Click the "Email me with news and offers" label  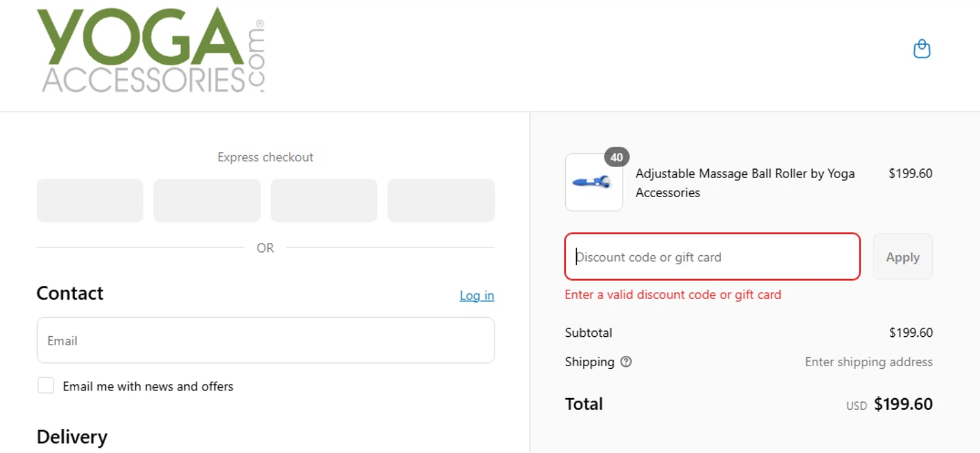pyautogui.click(x=148, y=386)
